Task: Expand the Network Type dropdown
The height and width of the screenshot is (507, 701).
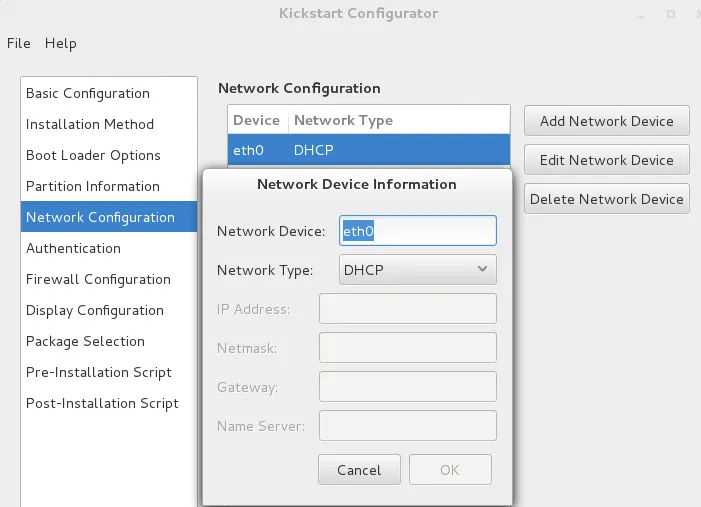Action: tap(418, 270)
